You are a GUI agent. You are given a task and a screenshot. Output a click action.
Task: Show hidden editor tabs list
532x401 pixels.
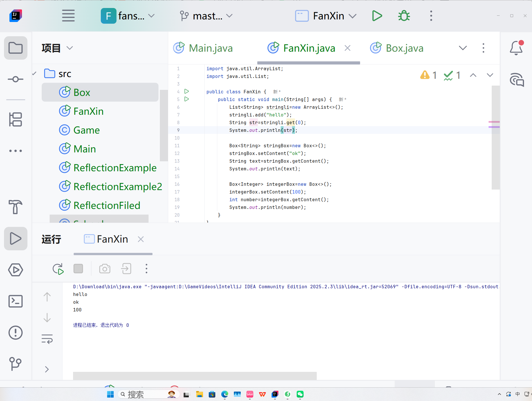463,48
